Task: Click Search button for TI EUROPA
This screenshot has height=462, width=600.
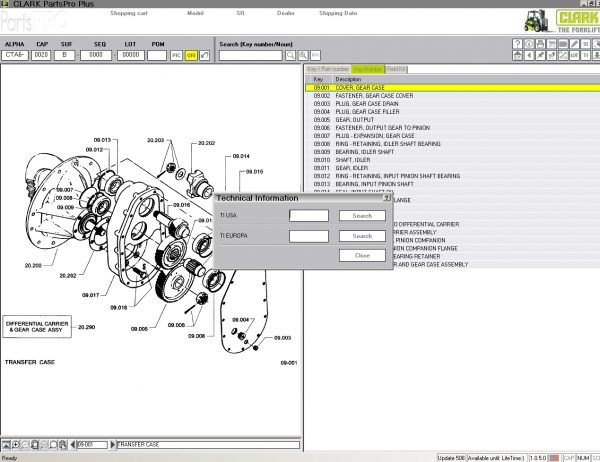Action: pos(362,236)
